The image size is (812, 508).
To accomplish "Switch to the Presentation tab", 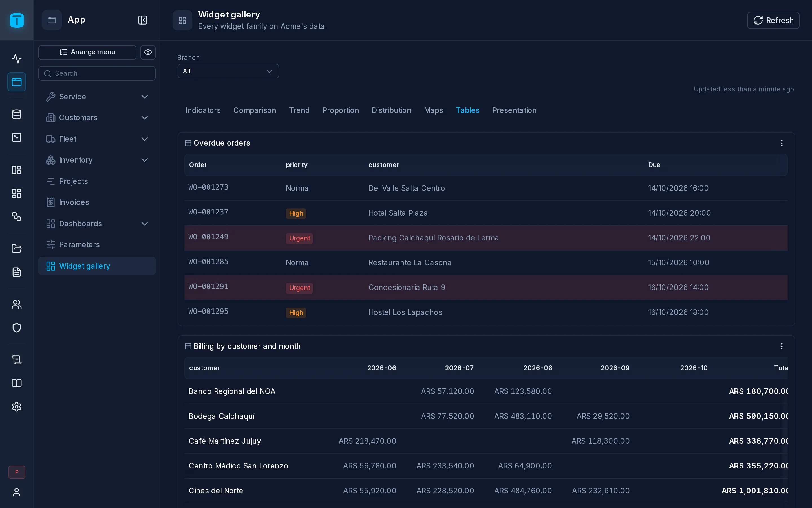I will (x=514, y=110).
